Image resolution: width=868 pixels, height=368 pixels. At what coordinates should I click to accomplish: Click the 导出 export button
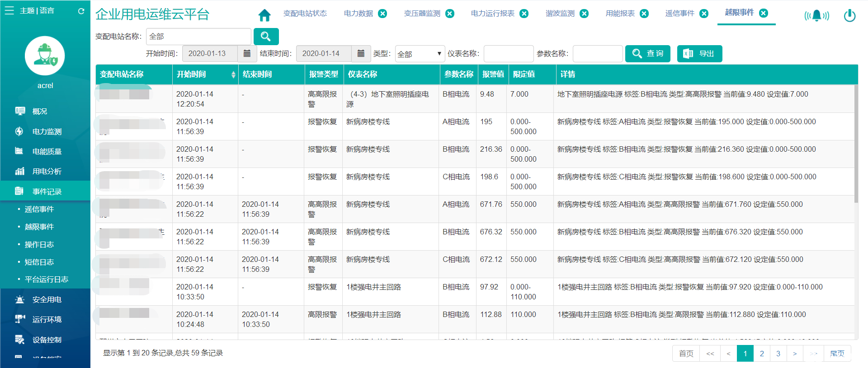coord(699,54)
